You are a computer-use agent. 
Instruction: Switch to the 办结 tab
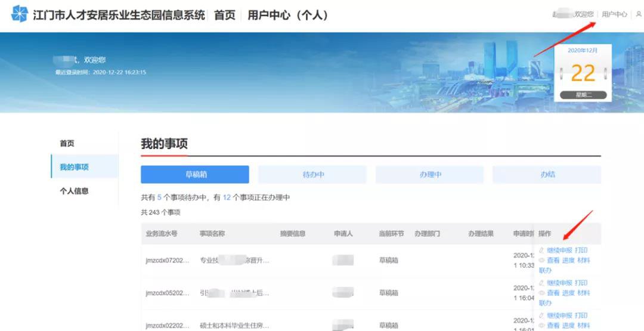pyautogui.click(x=547, y=175)
